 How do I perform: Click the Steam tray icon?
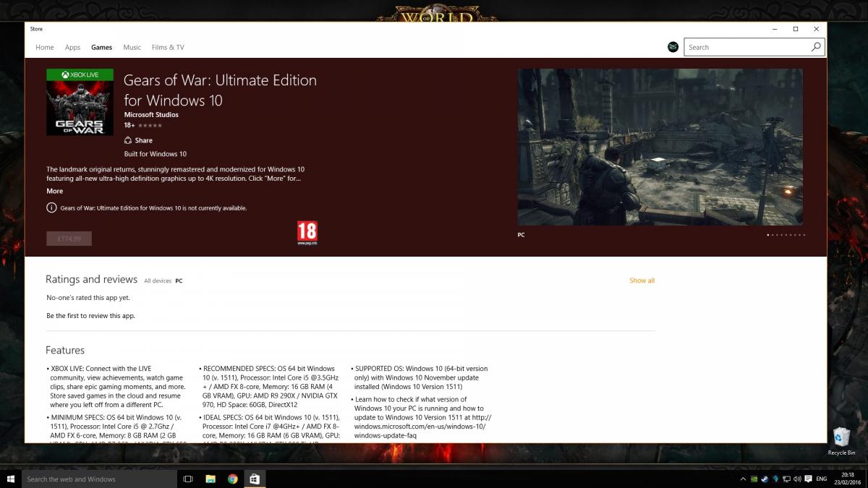[x=765, y=479]
